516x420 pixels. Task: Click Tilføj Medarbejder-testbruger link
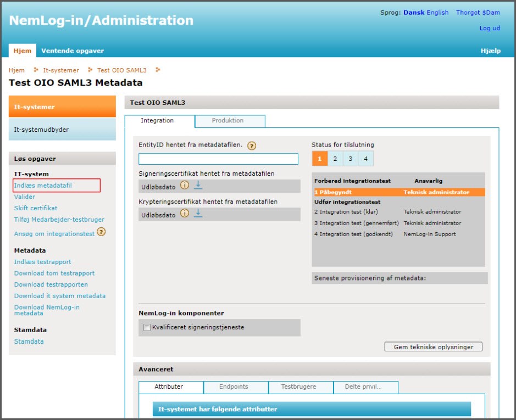[59, 220]
